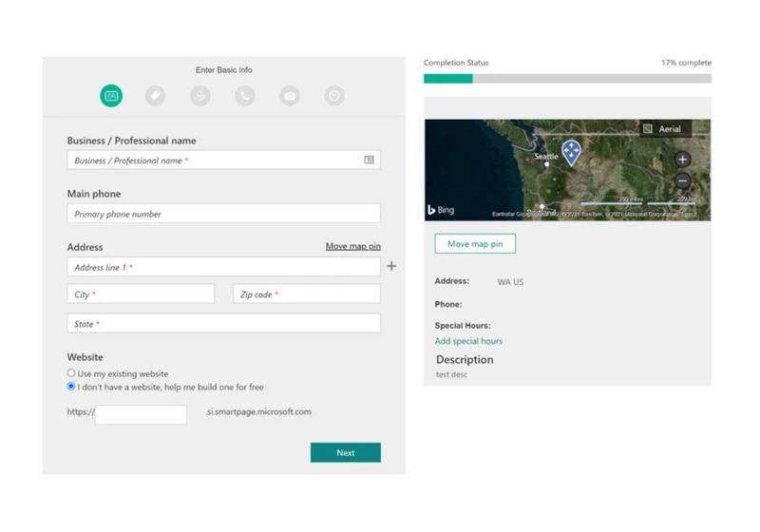Focus the Address line 1 field

tap(224, 267)
